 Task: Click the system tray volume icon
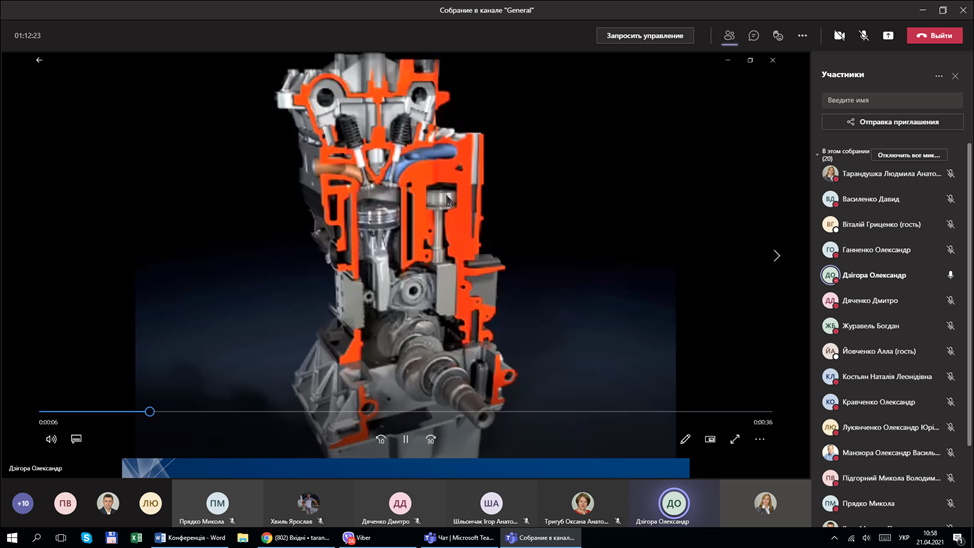pyautogui.click(x=867, y=538)
